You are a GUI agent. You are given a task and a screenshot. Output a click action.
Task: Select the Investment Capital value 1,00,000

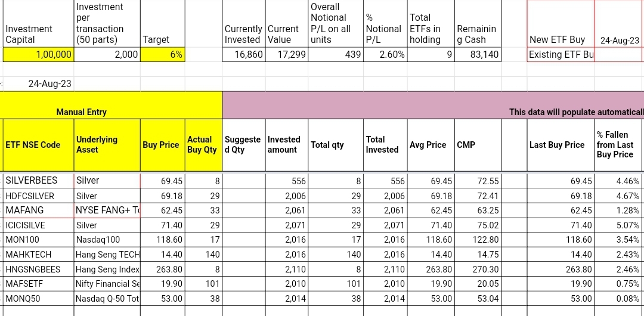coord(39,55)
